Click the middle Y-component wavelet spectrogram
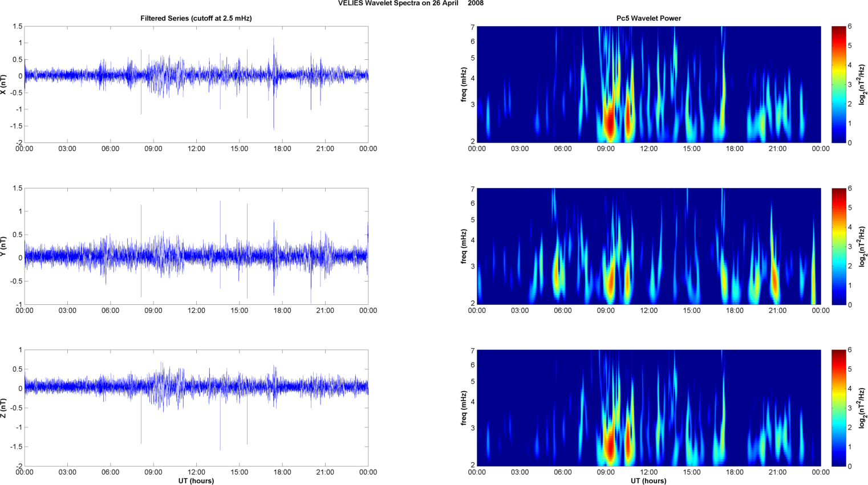The width and height of the screenshot is (868, 485). [648, 246]
